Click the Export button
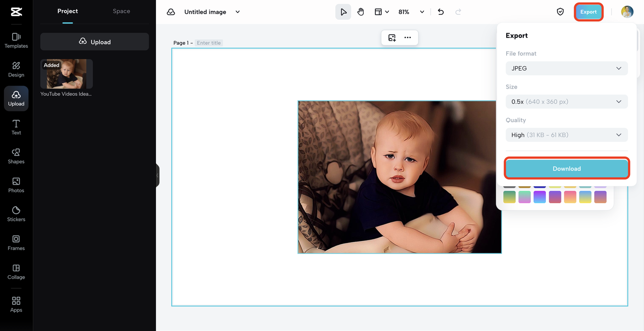This screenshot has width=644, height=331. (588, 12)
